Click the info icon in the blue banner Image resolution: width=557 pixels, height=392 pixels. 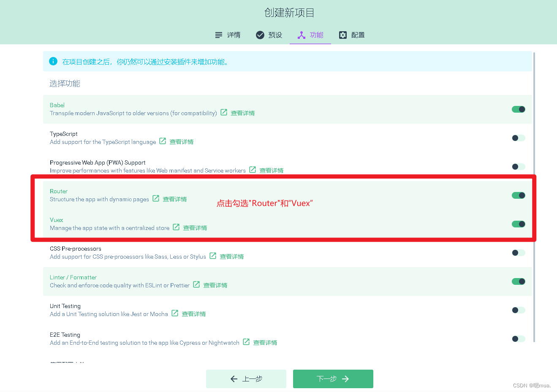pos(53,61)
